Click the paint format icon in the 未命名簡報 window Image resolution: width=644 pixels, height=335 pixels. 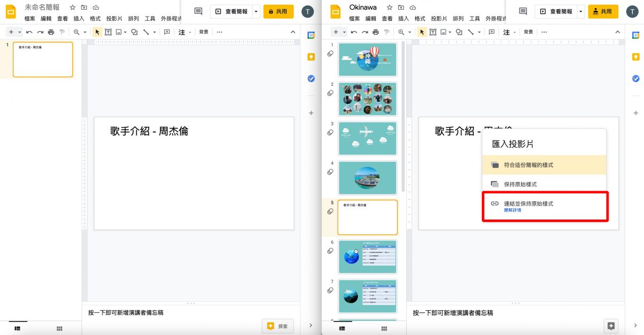coord(62,32)
